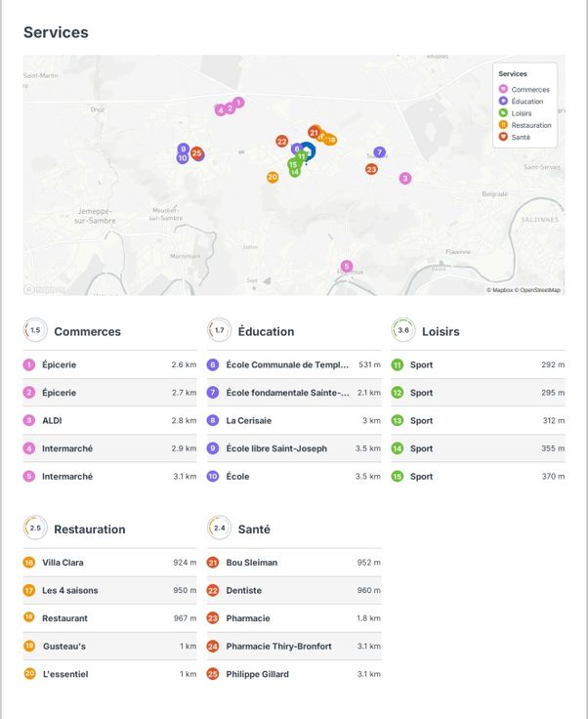
Task: Click red map marker 25
Action: pyautogui.click(x=197, y=153)
